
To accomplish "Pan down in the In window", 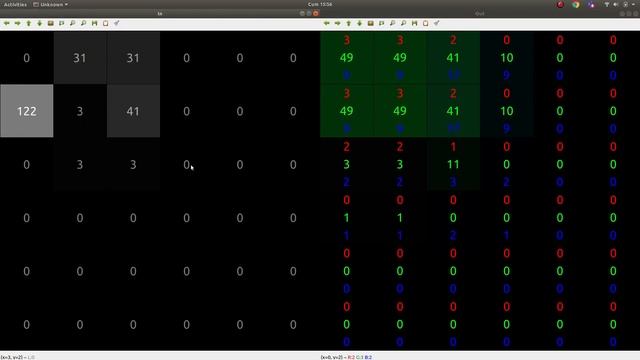I will point(40,23).
